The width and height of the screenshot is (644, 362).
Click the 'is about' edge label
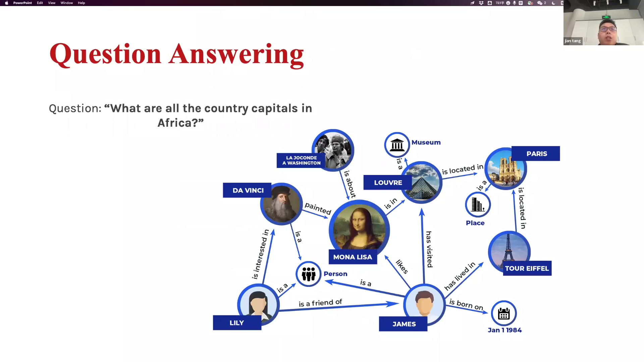click(350, 184)
